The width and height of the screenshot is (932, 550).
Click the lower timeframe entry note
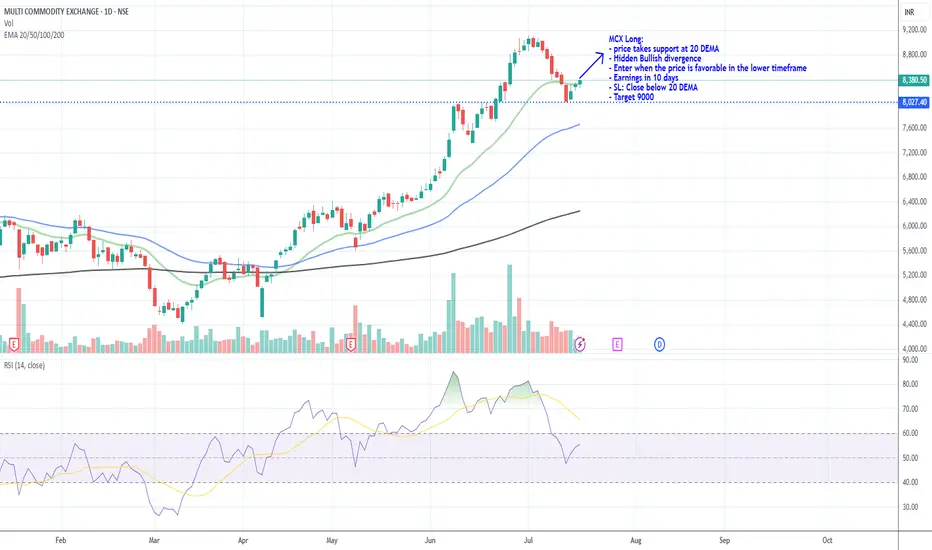tap(710, 68)
